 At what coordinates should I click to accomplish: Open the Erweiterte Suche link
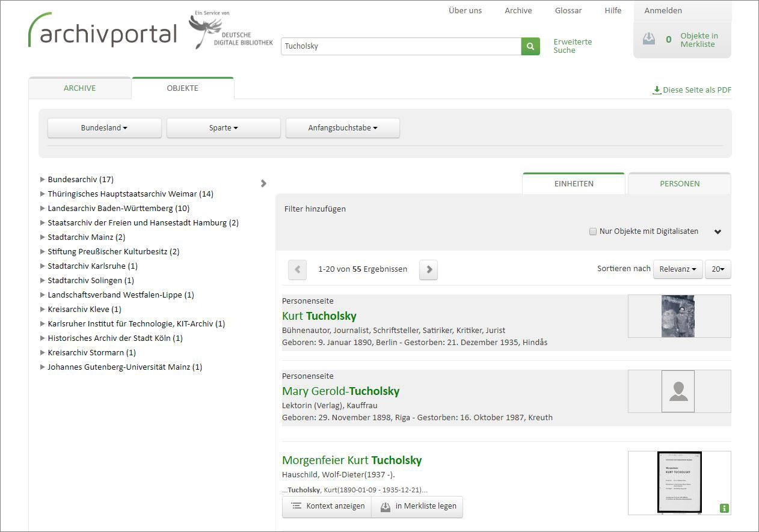click(x=572, y=46)
